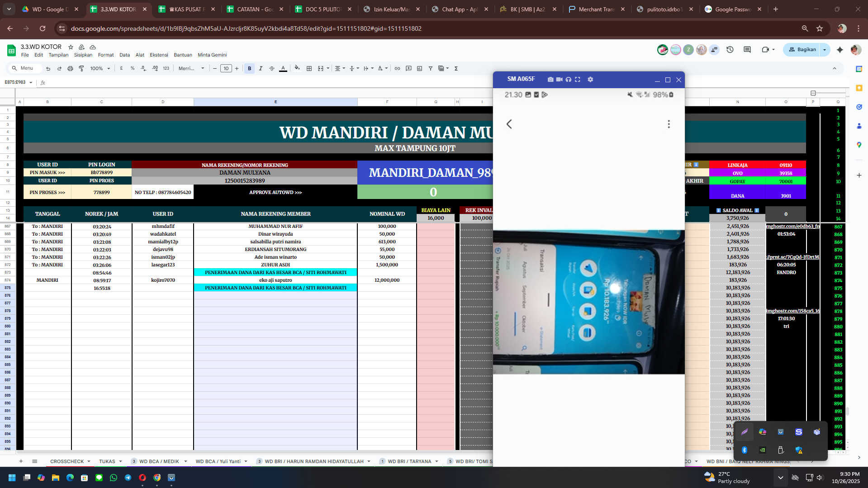Open text wrapping dropdown

[369, 68]
